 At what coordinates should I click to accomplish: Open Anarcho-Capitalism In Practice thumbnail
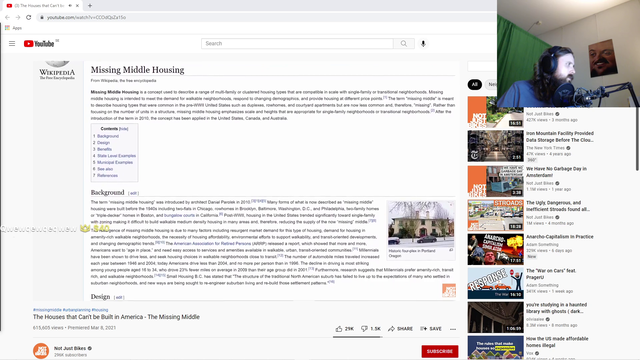[496, 249]
